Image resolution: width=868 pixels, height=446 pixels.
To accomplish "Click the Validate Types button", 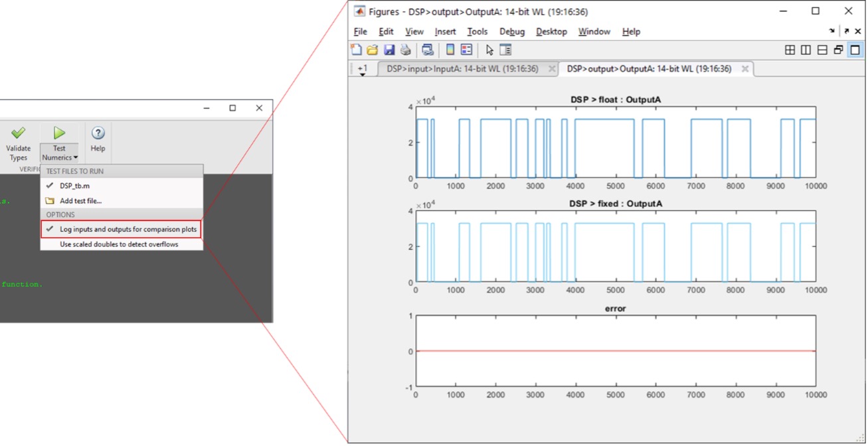I will coord(19,143).
